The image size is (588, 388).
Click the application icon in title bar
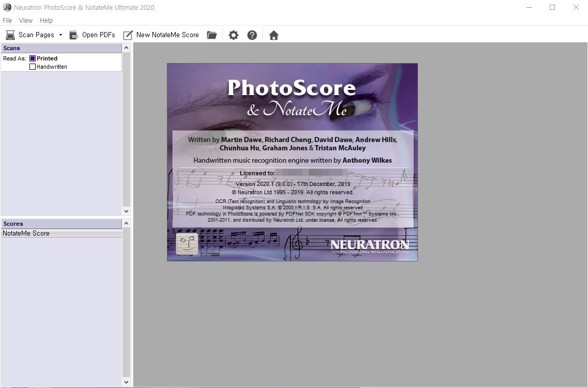point(7,7)
